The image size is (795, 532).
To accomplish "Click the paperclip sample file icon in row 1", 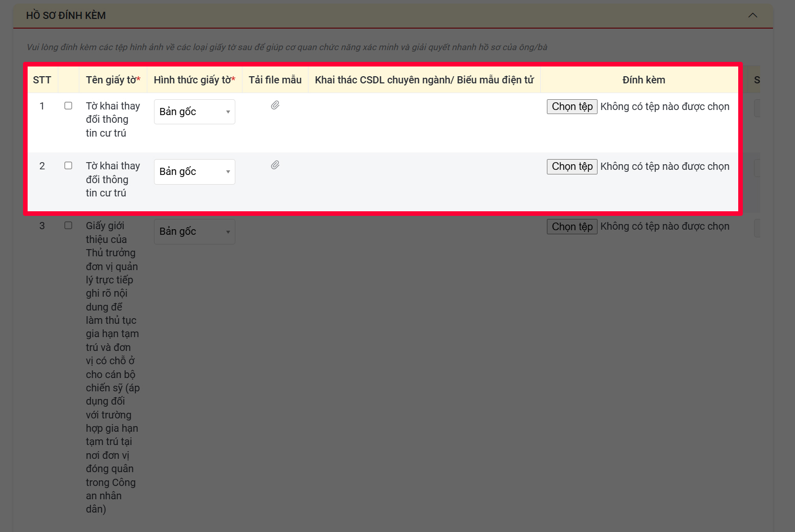I will click(x=275, y=105).
